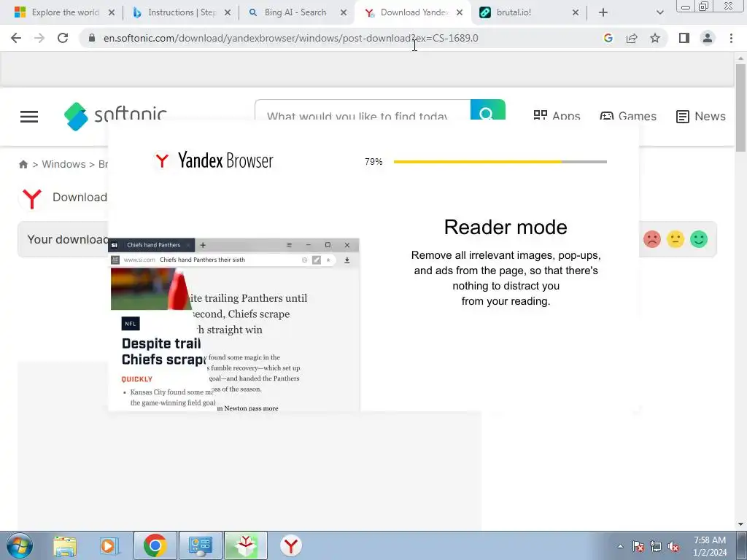Click the page vertical scrollbar
This screenshot has height=560, width=747.
pos(740,109)
